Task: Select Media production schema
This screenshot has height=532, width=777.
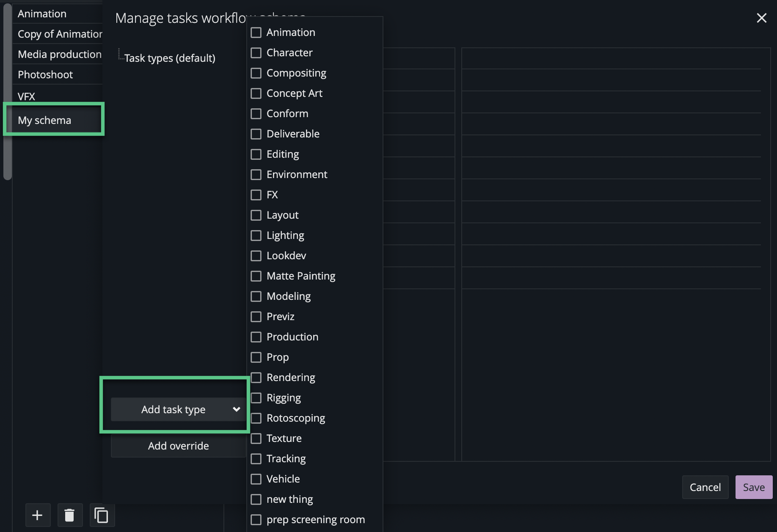Action: tap(59, 55)
